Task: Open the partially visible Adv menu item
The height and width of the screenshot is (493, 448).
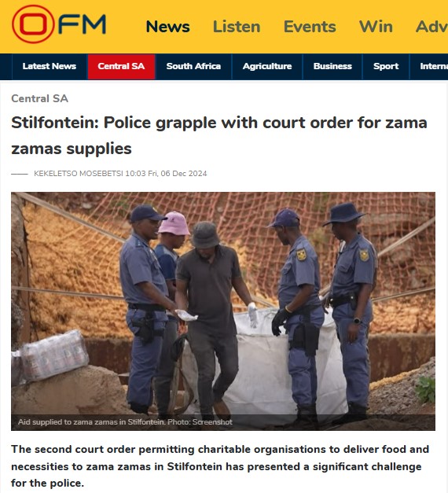Action: 431,27
